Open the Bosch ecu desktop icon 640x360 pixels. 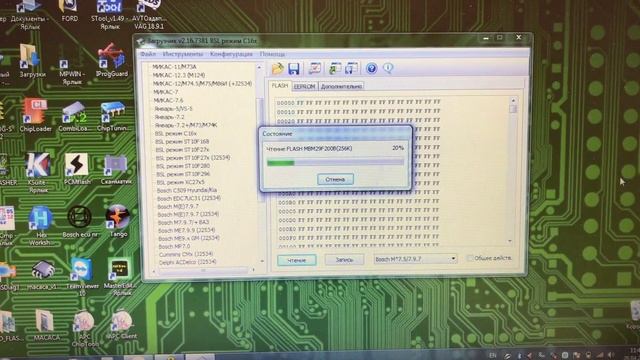pos(80,222)
